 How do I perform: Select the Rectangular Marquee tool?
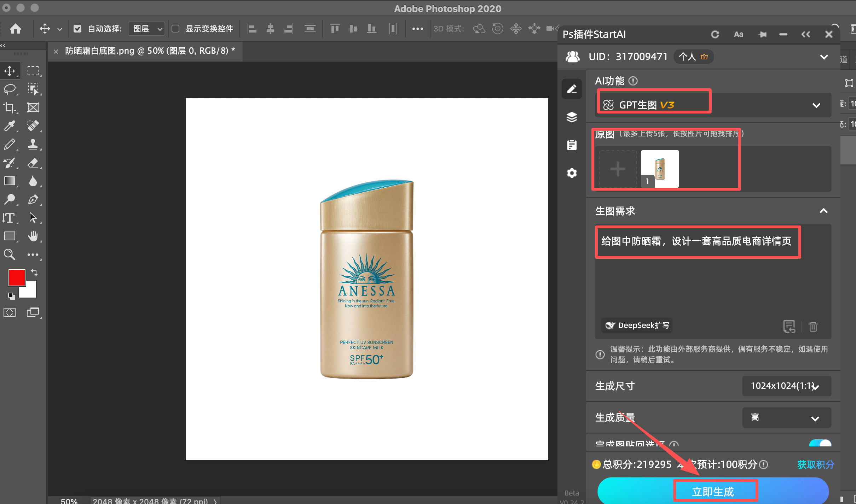click(x=33, y=71)
